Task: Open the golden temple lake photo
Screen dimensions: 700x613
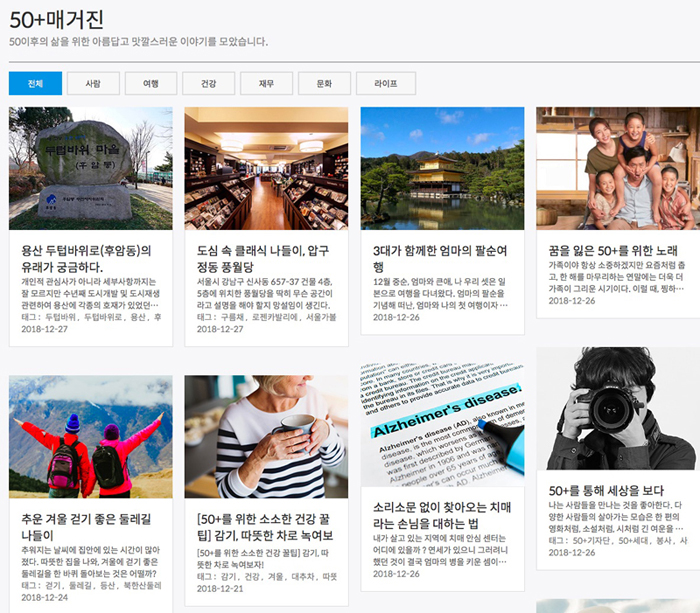Action: (442, 168)
